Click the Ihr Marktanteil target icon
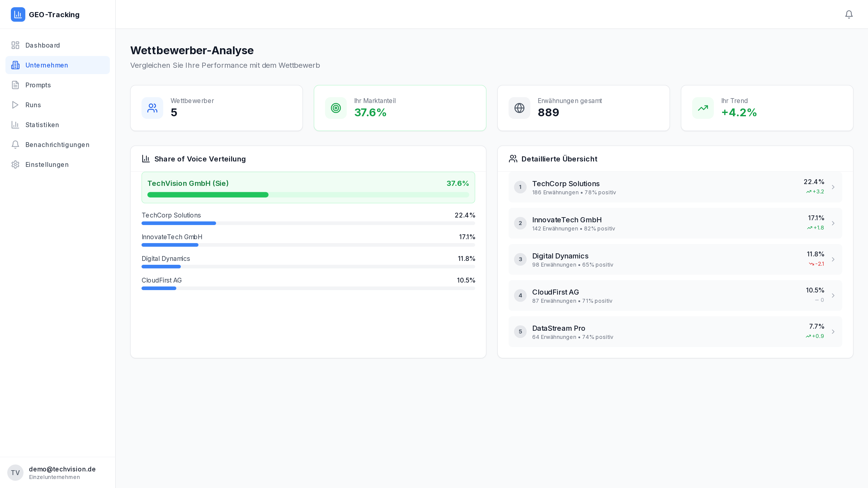This screenshot has height=488, width=868. click(336, 108)
